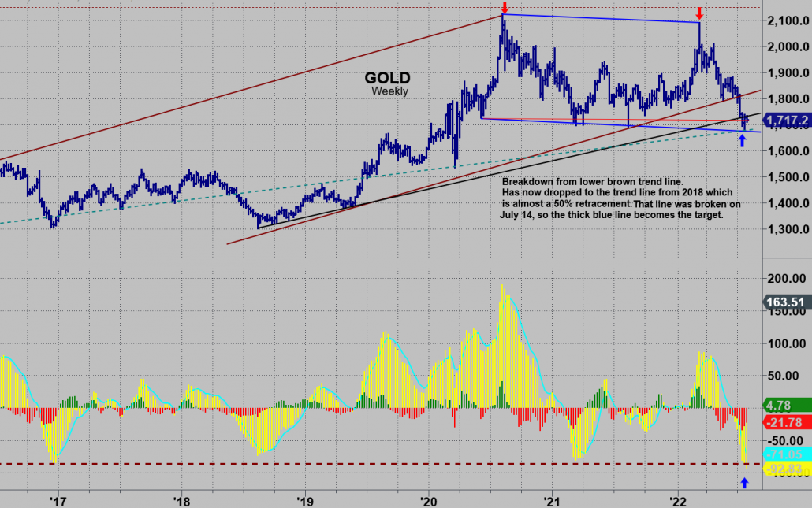Jump to the '19 year marker
The width and height of the screenshot is (812, 508).
[304, 499]
